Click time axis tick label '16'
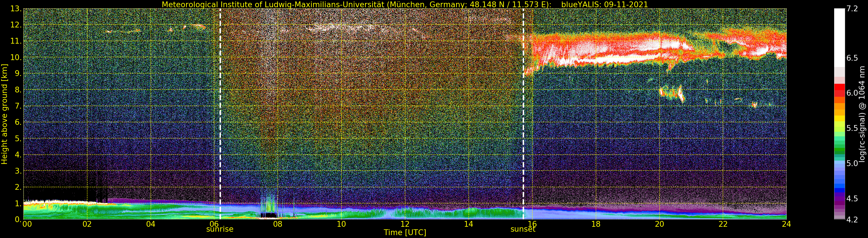The image size is (868, 238). coord(532,224)
